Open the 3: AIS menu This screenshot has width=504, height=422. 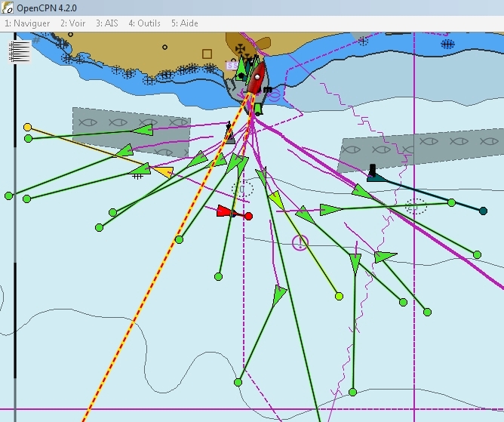pos(107,23)
